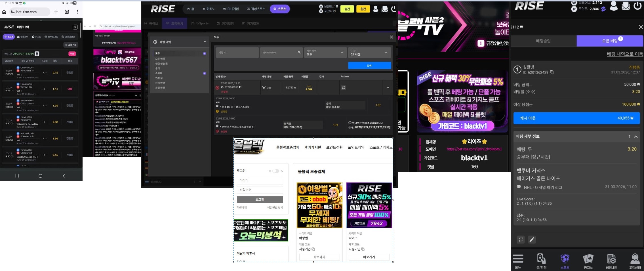Image resolution: width=644 pixels, height=271 pixels.
Task: Click the points conversion arrows icon
Action: tap(603, 9)
